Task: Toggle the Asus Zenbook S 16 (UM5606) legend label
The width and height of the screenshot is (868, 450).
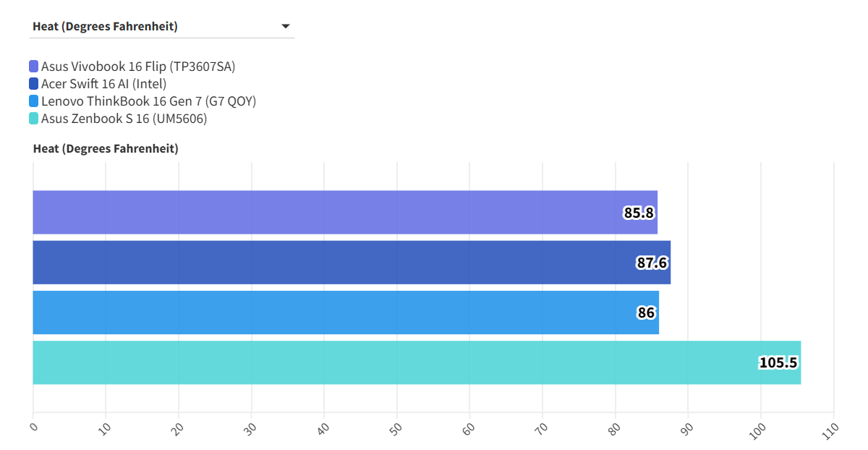Action: pos(124,119)
